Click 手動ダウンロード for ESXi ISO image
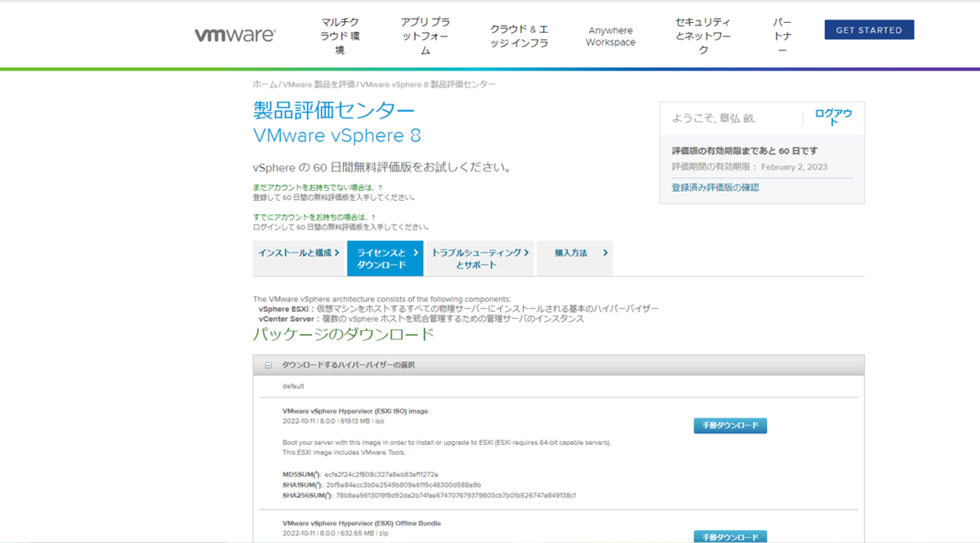This screenshot has height=543, width=980. pyautogui.click(x=730, y=425)
